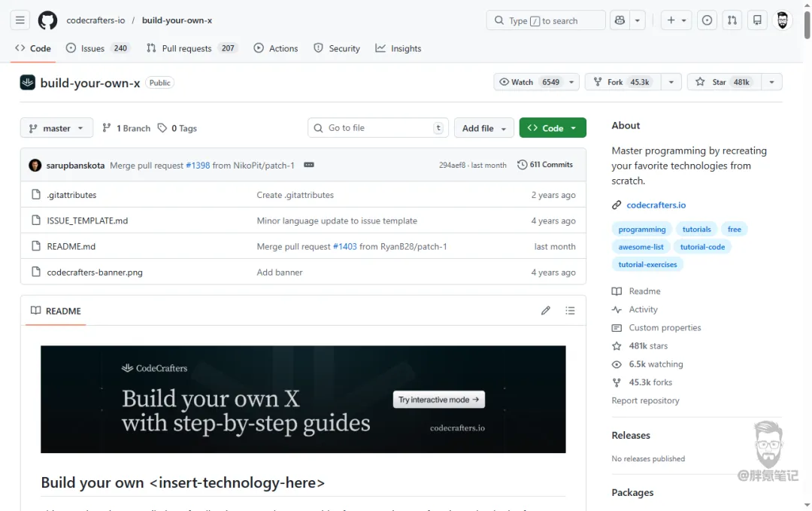Image resolution: width=812 pixels, height=511 pixels.
Task: Open the notifications inbox icon
Action: pyautogui.click(x=757, y=20)
